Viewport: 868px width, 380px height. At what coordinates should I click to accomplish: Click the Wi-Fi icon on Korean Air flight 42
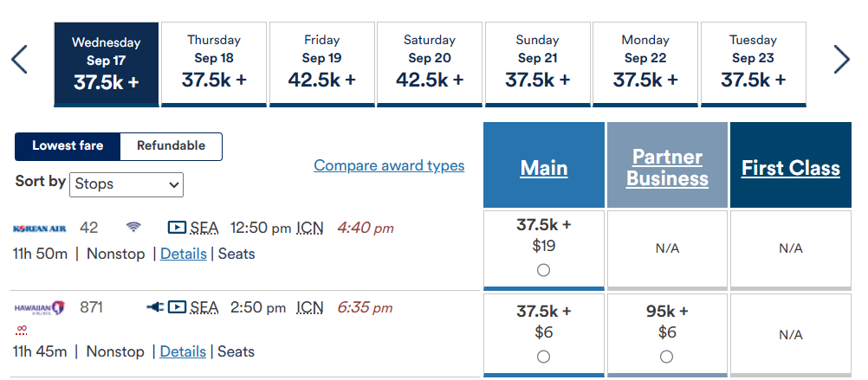coord(133,228)
